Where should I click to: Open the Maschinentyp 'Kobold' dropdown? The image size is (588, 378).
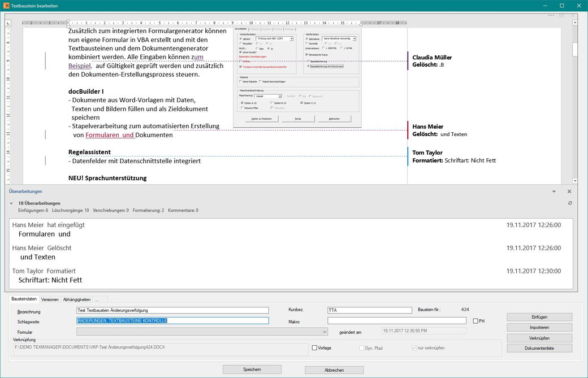point(280,97)
